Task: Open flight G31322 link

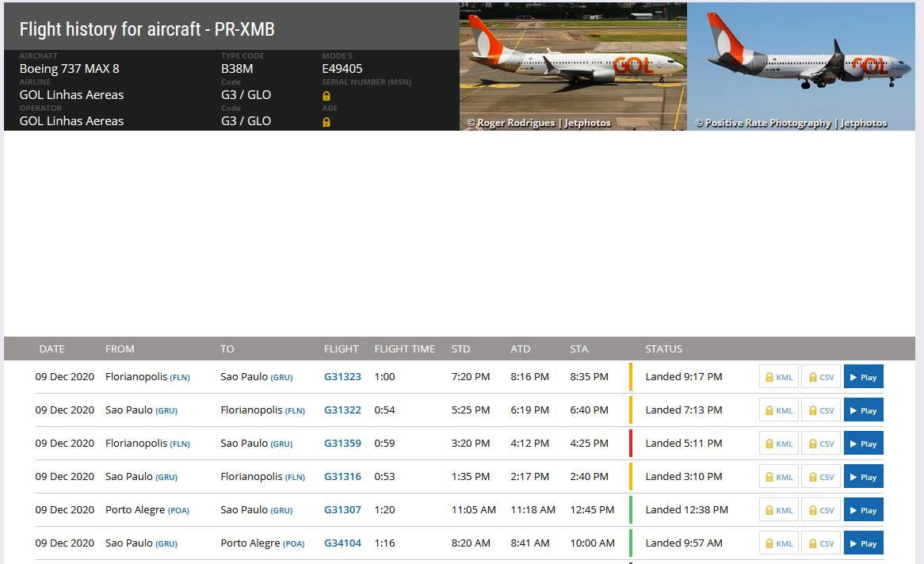Action: (342, 410)
